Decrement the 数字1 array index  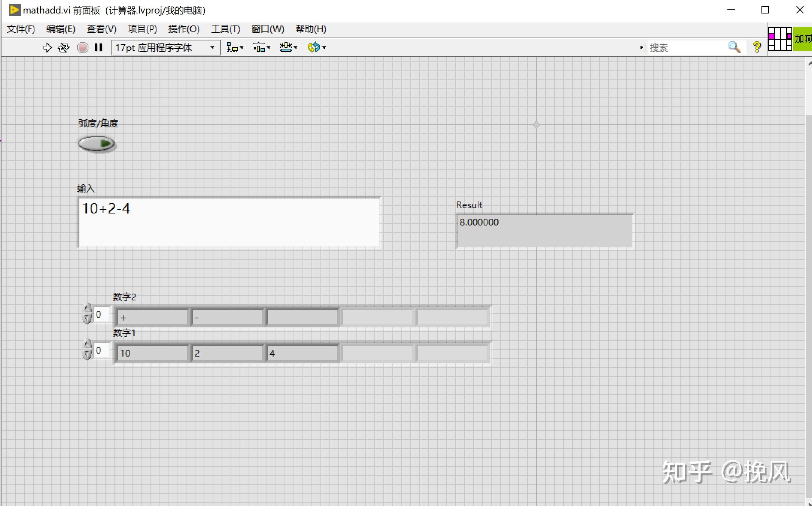tap(87, 354)
